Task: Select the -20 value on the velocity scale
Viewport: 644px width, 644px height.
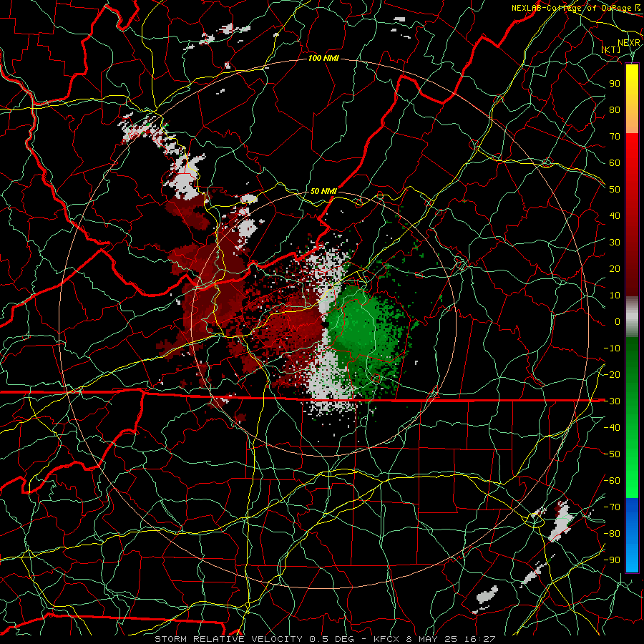Action: 612,375
